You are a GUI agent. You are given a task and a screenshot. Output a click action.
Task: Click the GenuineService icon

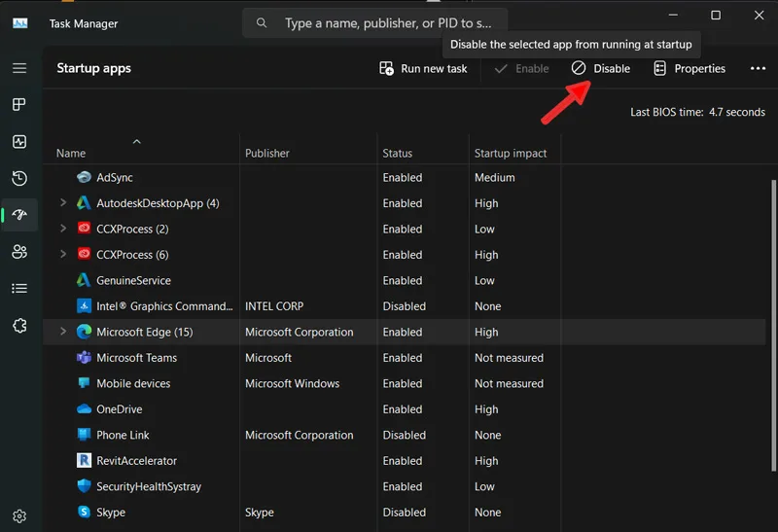(x=84, y=280)
